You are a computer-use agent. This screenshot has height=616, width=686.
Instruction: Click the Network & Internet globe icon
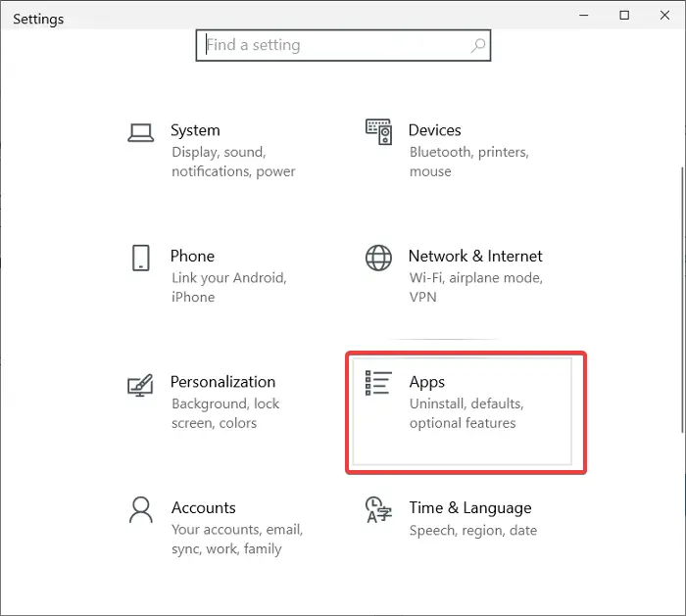pyautogui.click(x=378, y=258)
